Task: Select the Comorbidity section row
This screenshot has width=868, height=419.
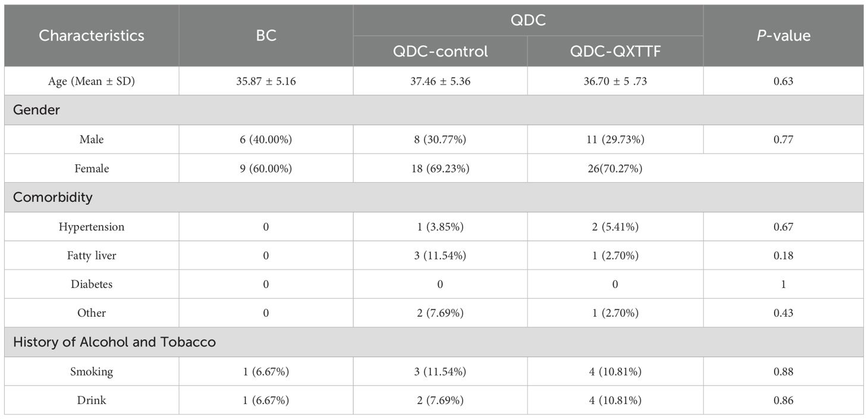Action: (x=53, y=197)
